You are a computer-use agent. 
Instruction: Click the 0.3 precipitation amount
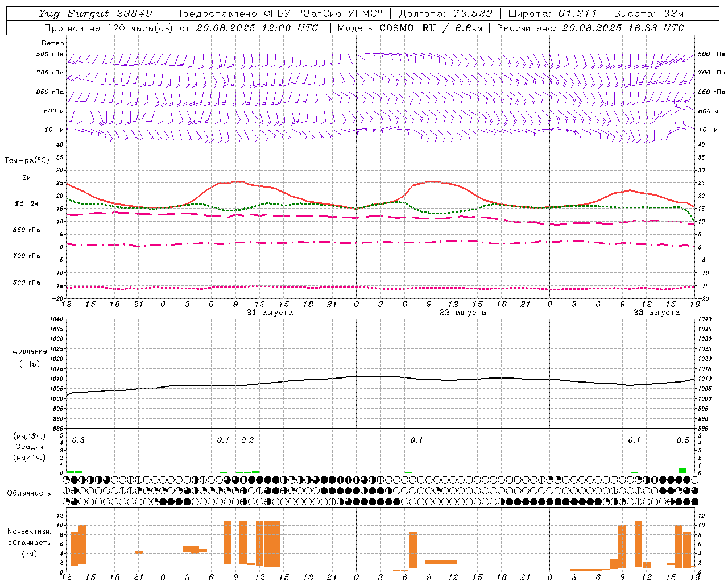tap(78, 440)
